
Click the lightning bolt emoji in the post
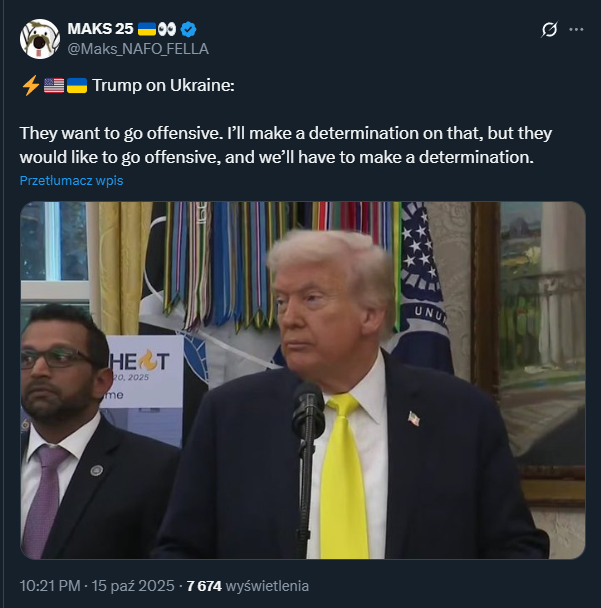point(31,85)
